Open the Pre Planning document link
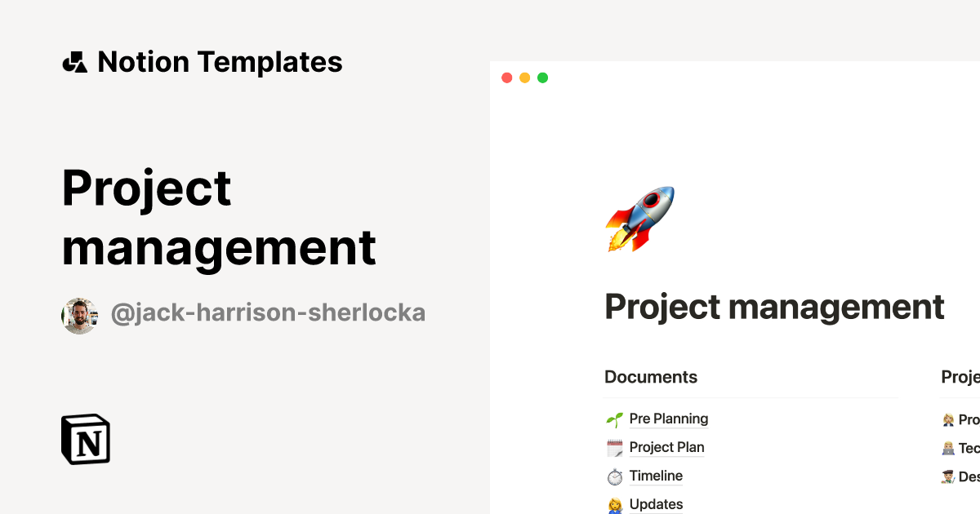 pyautogui.click(x=668, y=419)
